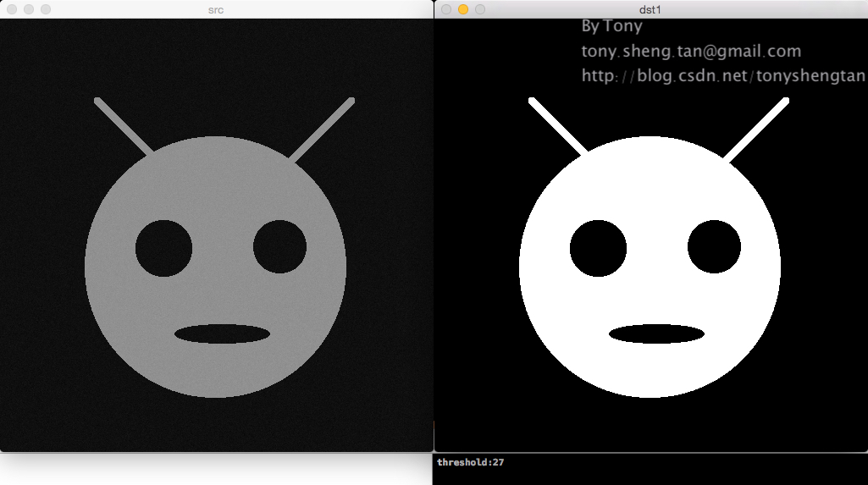Screen dimensions: 868x485
Task: Click the blog.csdn.net URL watermark text
Action: tap(723, 76)
